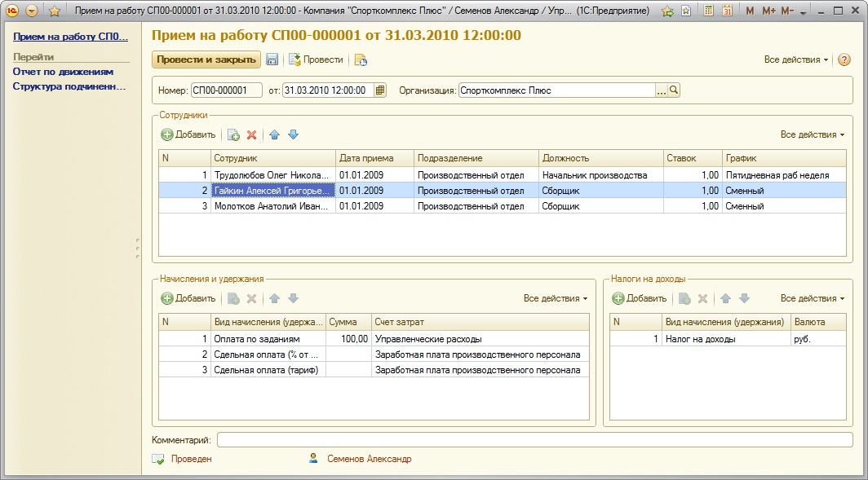The image size is (868, 480).
Task: Click the Комментарий text field
Action: (x=534, y=440)
